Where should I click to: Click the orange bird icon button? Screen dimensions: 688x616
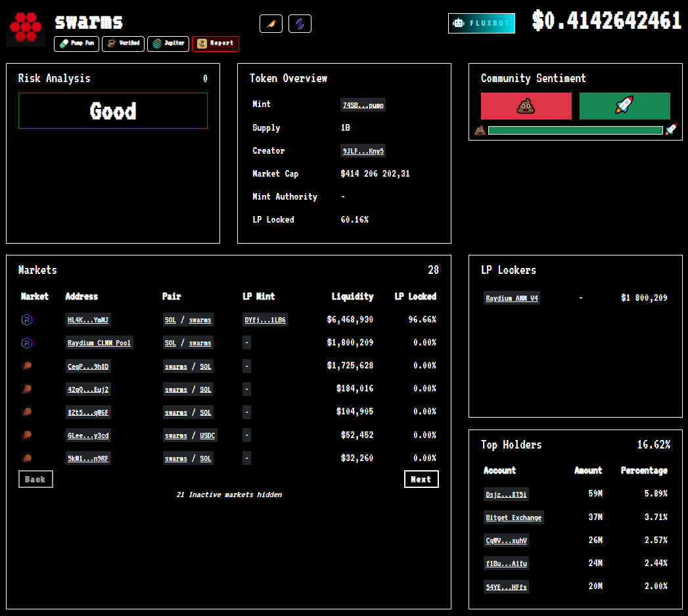(271, 24)
